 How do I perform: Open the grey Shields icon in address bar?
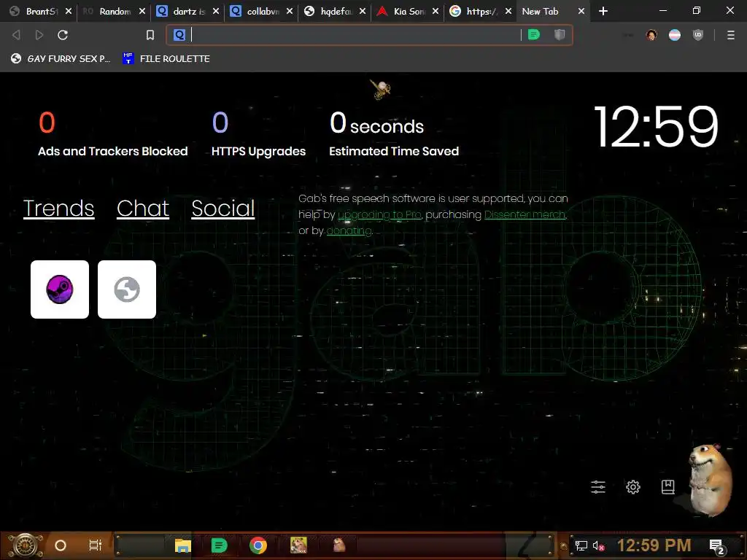[x=560, y=35]
